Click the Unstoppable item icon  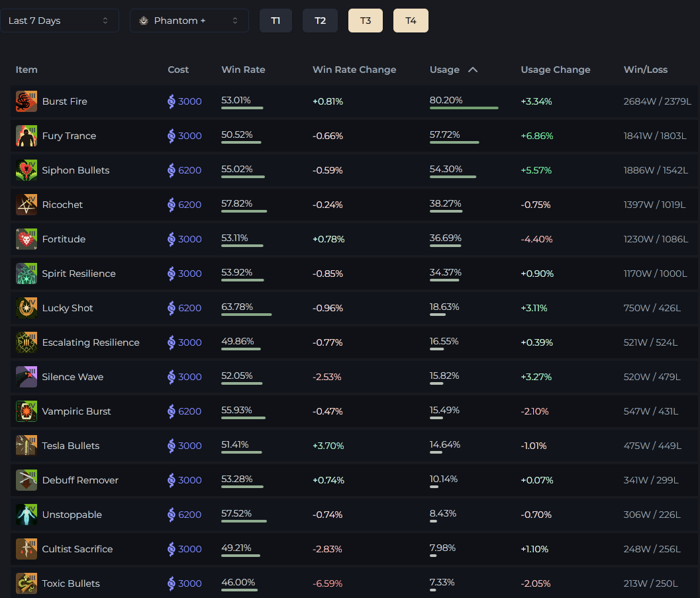[26, 515]
